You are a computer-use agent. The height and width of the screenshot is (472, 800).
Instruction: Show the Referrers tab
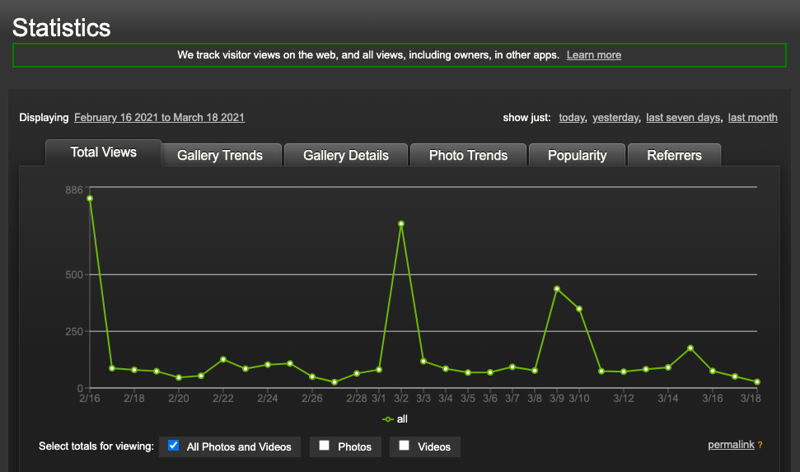coord(674,155)
